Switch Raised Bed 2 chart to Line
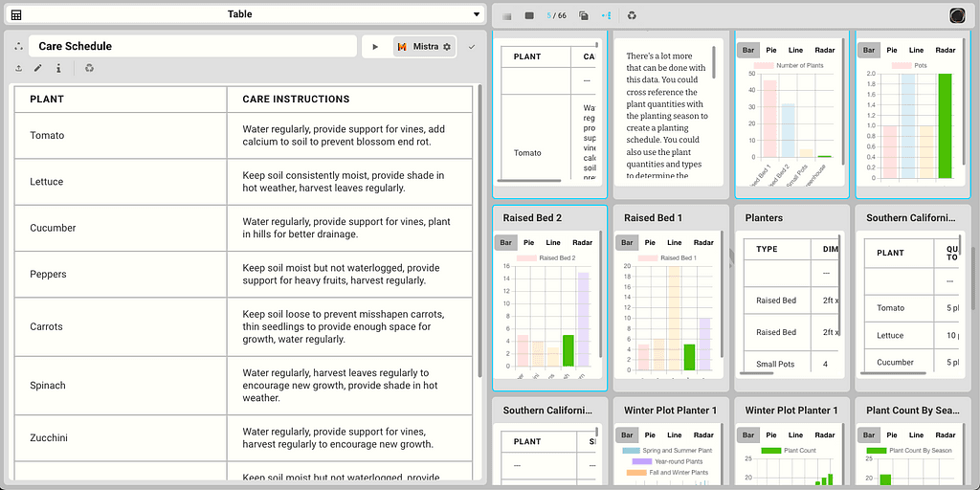This screenshot has height=490, width=980. click(553, 242)
